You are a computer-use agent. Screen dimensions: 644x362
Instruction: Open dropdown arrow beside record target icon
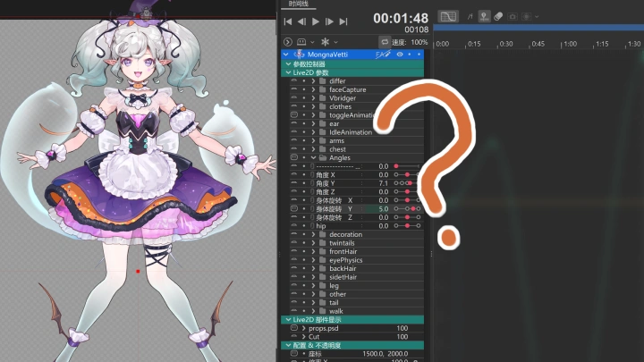[x=537, y=17]
